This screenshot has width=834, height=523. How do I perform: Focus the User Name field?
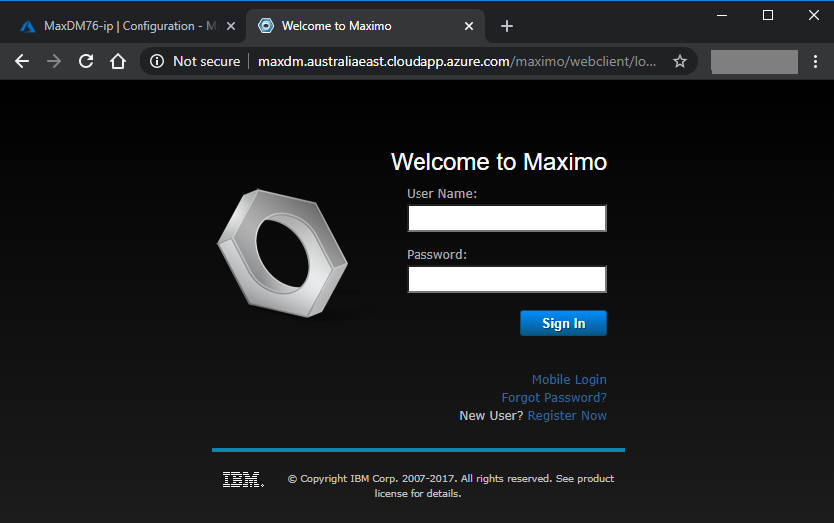tap(507, 218)
